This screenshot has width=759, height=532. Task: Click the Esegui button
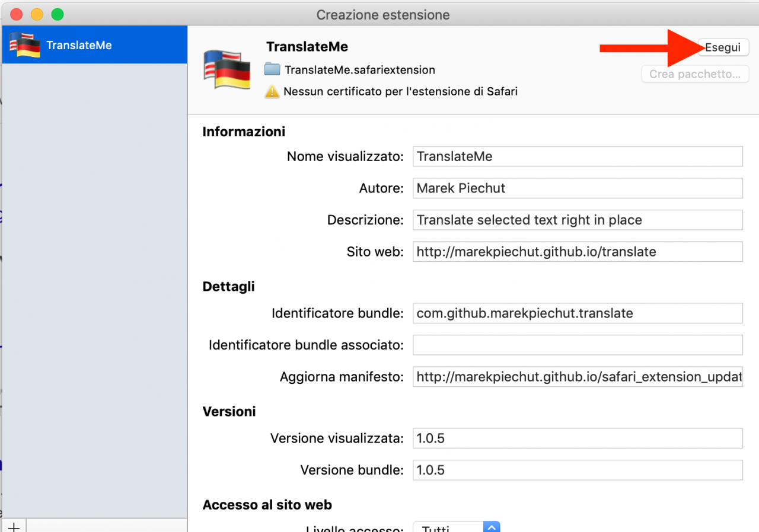(x=723, y=47)
